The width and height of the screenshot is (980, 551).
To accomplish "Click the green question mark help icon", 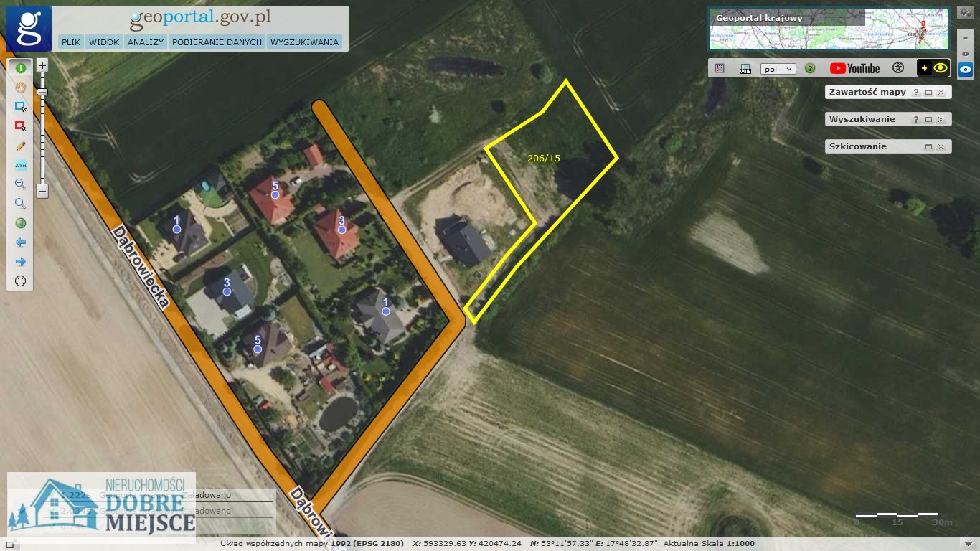I will pyautogui.click(x=810, y=69).
